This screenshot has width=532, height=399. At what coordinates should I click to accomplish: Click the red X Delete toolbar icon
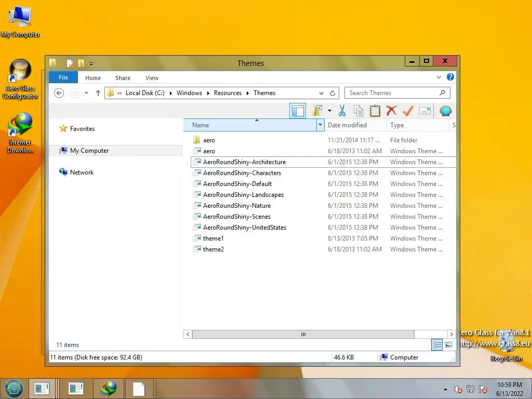point(391,111)
